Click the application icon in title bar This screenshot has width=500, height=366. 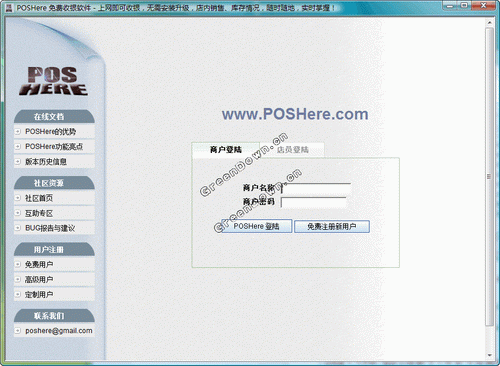(x=9, y=7)
